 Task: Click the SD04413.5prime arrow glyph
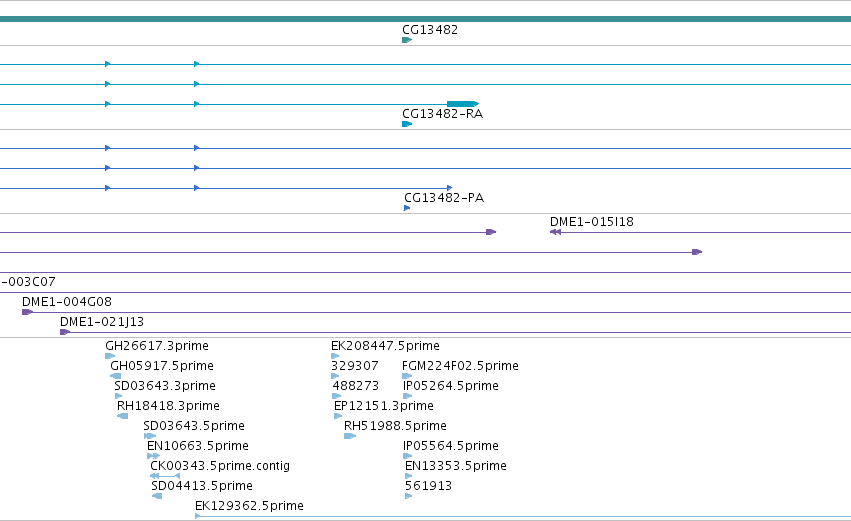coord(157,496)
